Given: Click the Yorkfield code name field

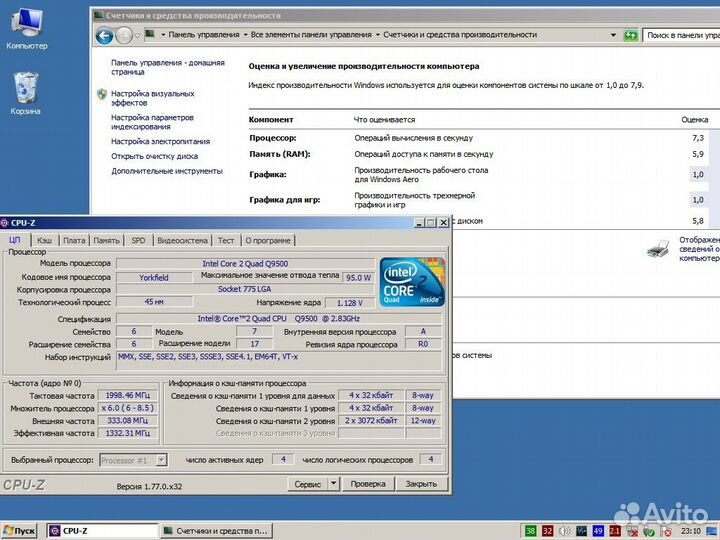Looking at the screenshot, I should pyautogui.click(x=154, y=277).
